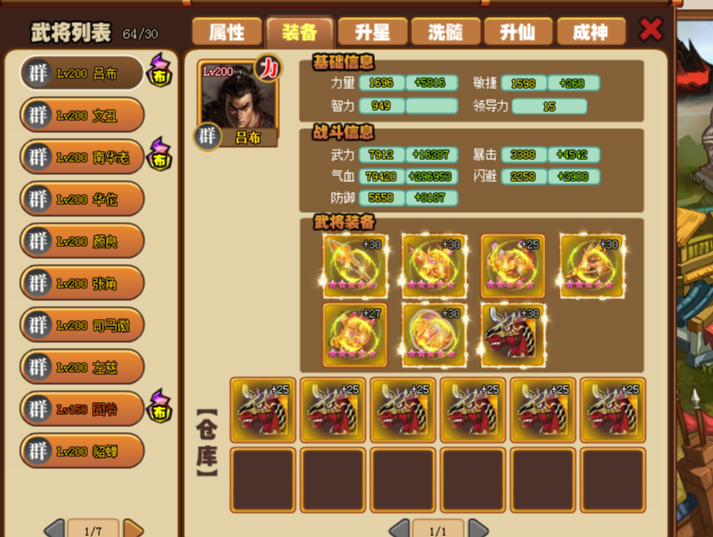Screen dimensions: 713x537
Task: Click 吕布 portrait with 力 badge
Action: (239, 101)
